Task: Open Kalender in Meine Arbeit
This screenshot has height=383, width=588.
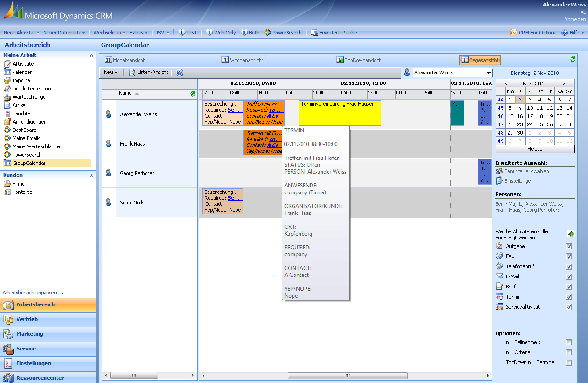Action: 22,72
